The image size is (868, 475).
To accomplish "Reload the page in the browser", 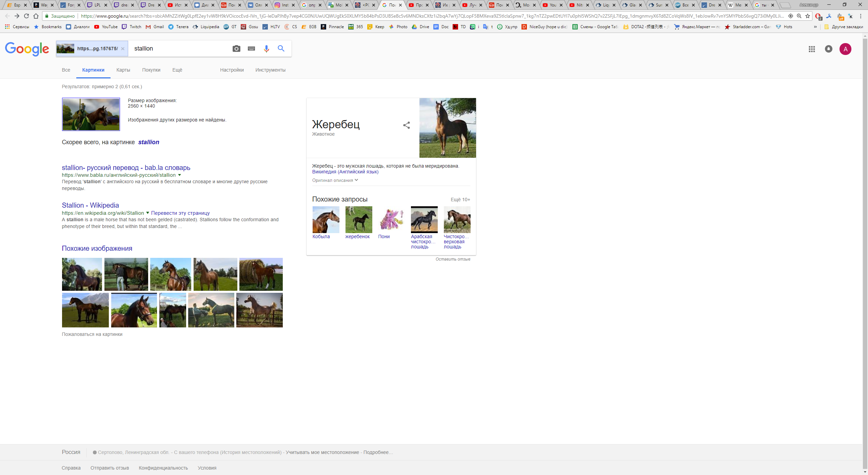I will [26, 16].
